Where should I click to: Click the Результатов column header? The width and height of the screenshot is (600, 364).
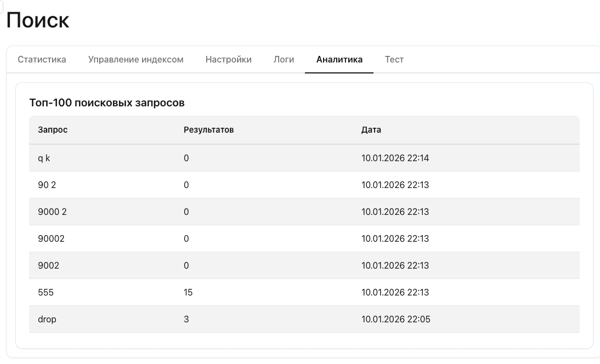pyautogui.click(x=208, y=130)
